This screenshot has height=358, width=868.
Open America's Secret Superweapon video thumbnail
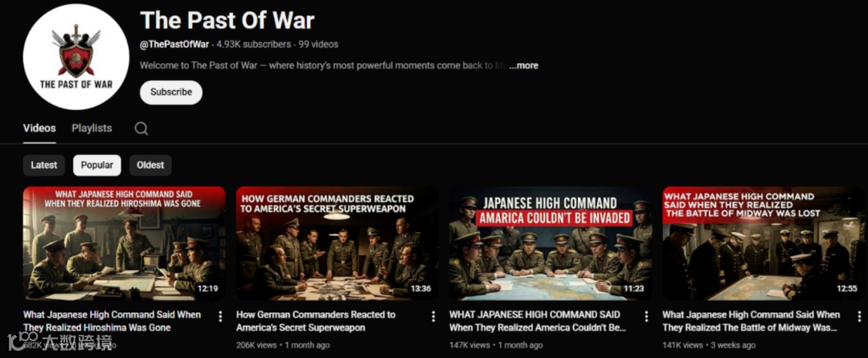point(337,244)
